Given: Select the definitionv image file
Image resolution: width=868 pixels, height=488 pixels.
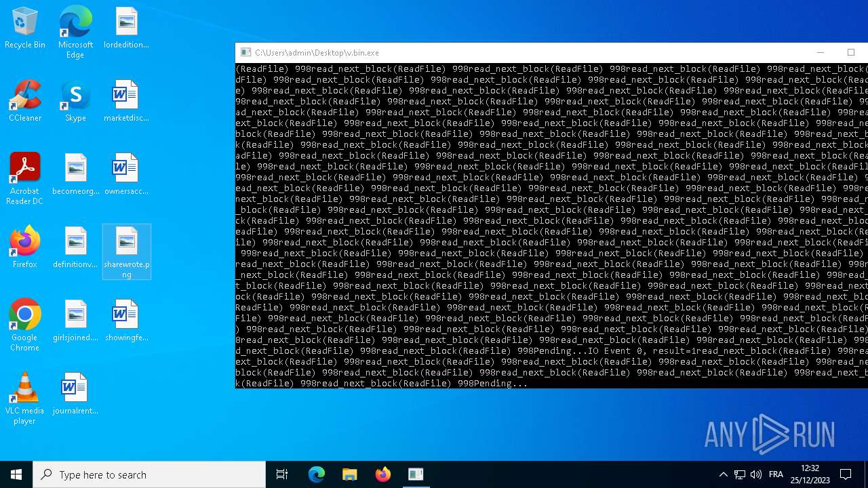Looking at the screenshot, I should [75, 248].
